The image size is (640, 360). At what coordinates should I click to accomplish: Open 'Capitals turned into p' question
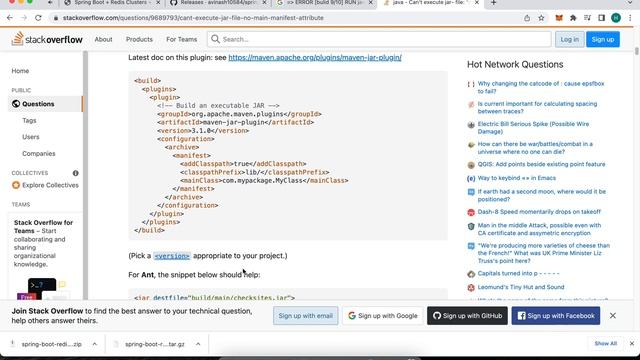[518, 273]
